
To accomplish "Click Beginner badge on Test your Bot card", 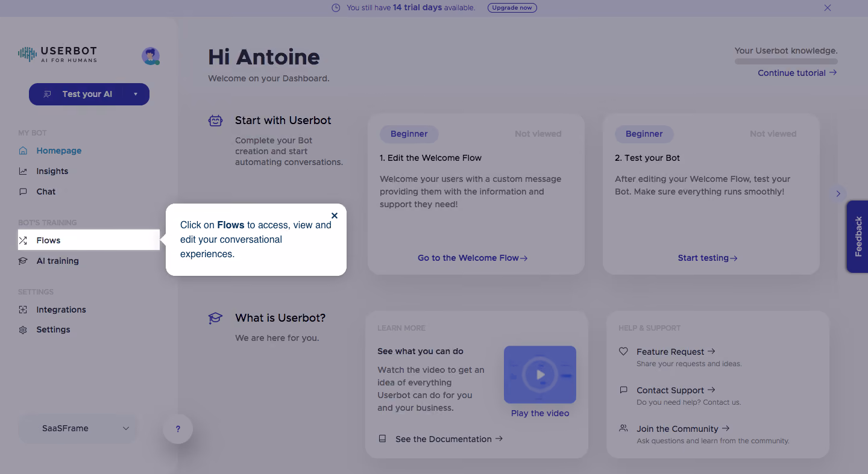I will pyautogui.click(x=644, y=134).
